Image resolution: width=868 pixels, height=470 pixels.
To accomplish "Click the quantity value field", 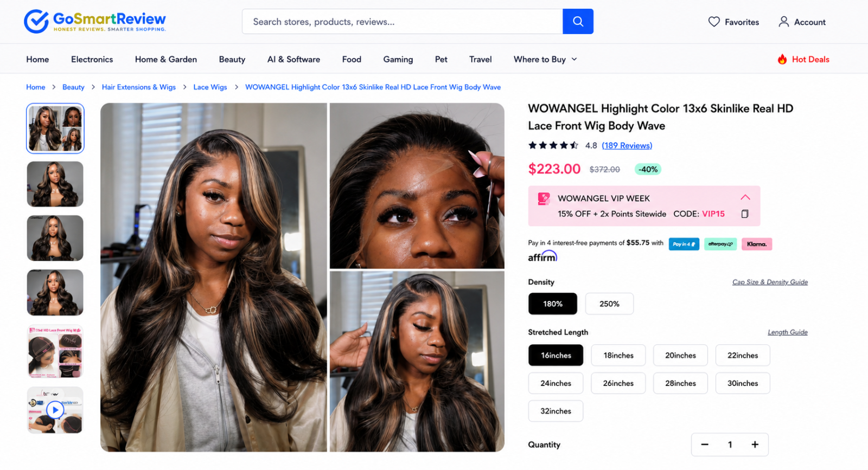I will (730, 445).
